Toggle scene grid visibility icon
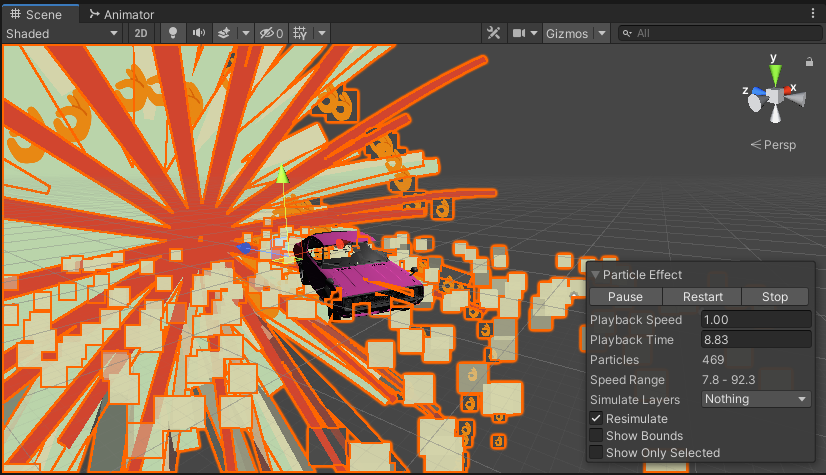The image size is (826, 475). pyautogui.click(x=300, y=33)
